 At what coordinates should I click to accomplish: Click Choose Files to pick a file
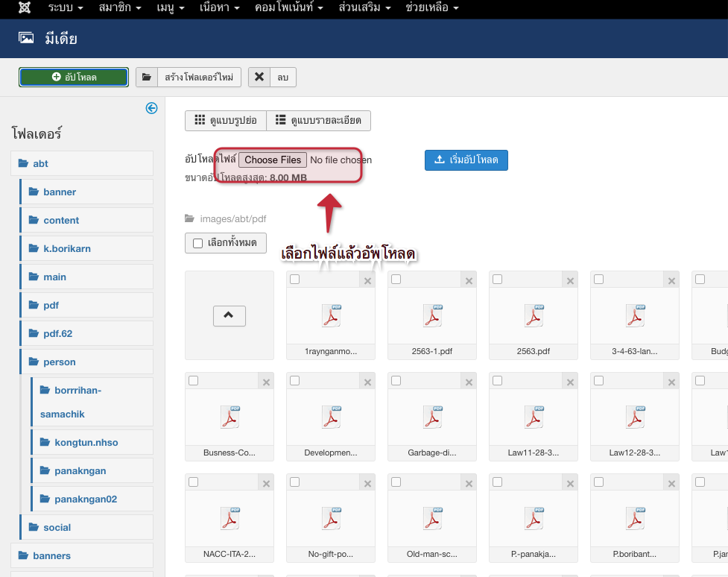273,160
